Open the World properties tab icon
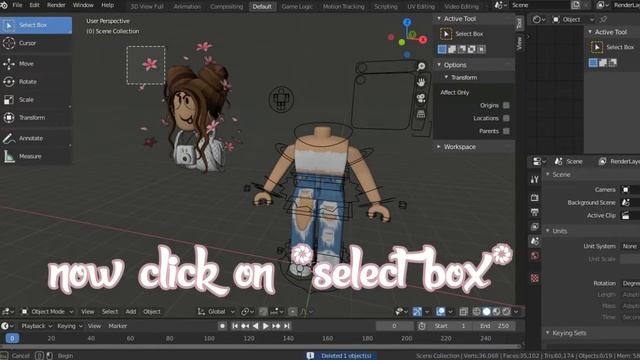 [535, 256]
